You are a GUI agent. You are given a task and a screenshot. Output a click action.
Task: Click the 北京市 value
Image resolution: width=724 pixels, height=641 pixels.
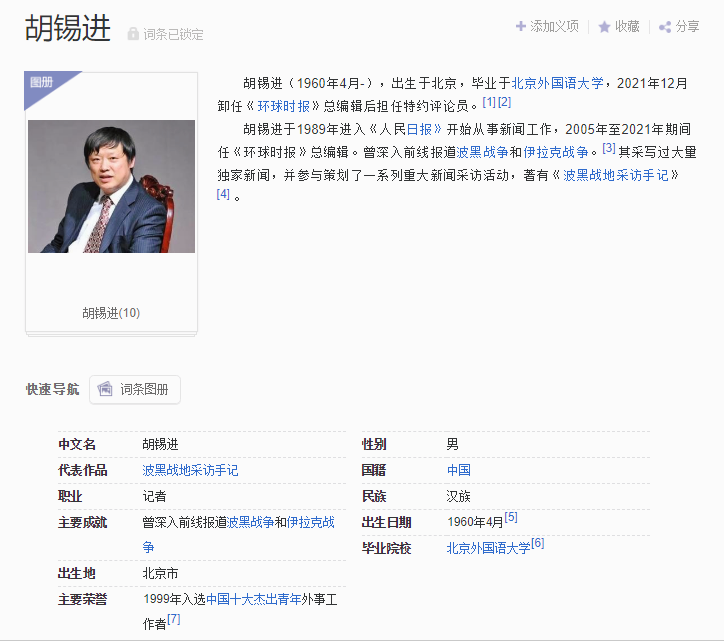[x=160, y=574]
